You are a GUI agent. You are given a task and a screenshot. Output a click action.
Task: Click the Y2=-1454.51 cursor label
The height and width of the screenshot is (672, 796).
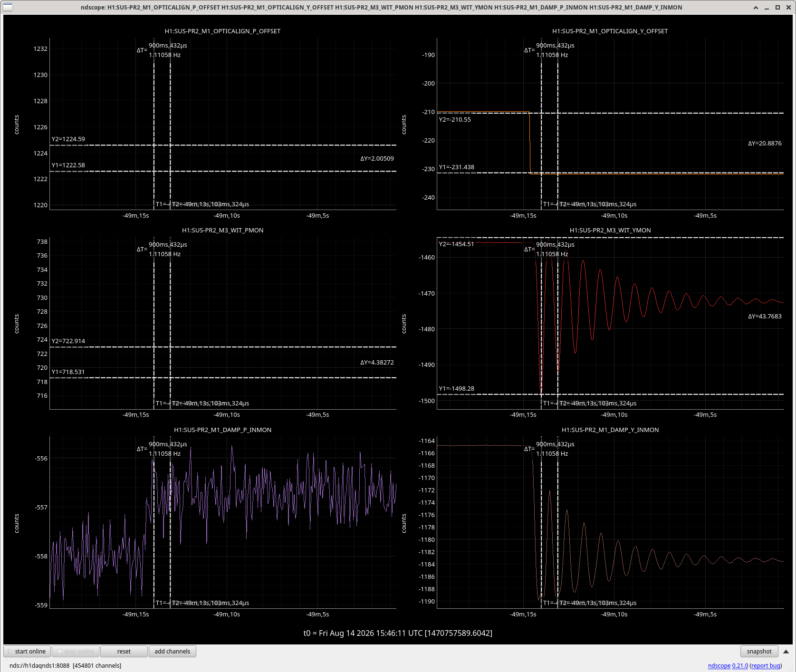(x=456, y=244)
